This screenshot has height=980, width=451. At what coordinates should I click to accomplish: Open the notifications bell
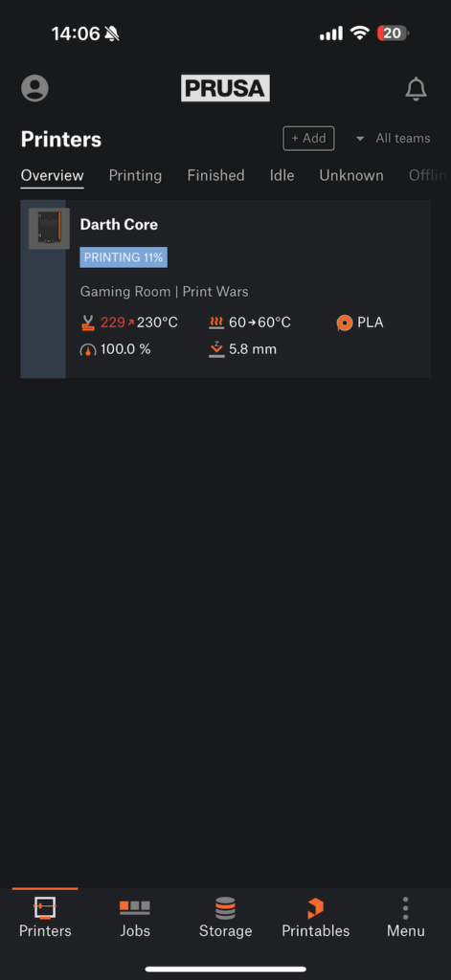(x=416, y=89)
